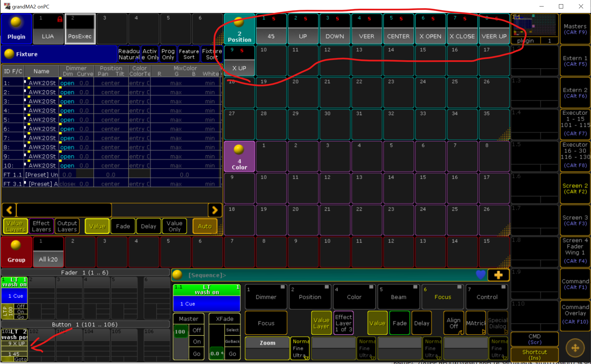Click the yellow plus button in command line
The height and width of the screenshot is (364, 591).
click(x=498, y=275)
